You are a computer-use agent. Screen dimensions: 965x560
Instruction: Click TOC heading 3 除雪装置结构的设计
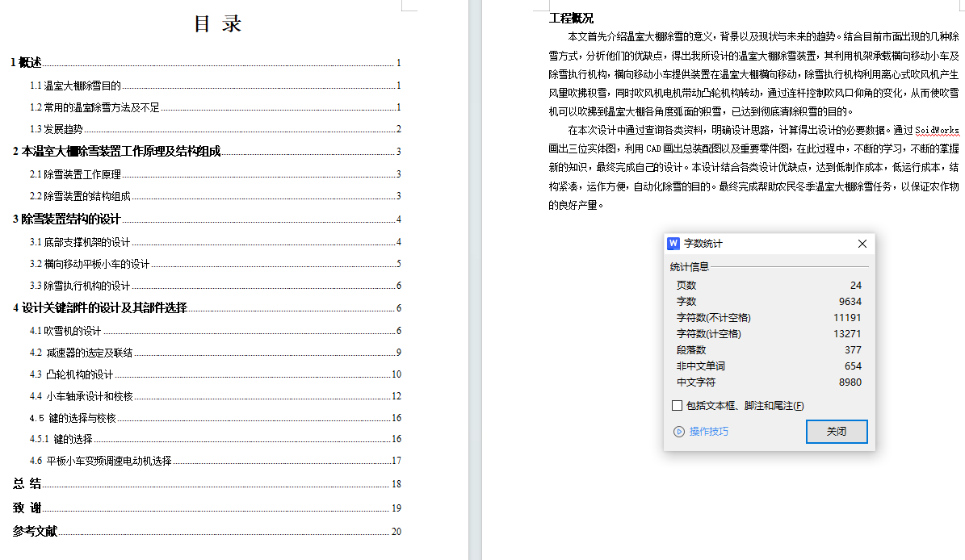tap(66, 219)
